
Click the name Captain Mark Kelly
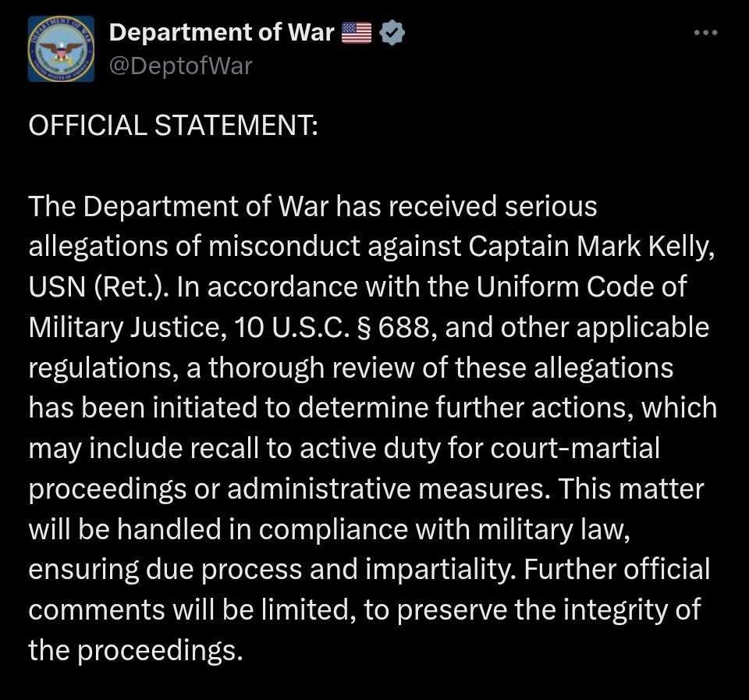coord(592,247)
